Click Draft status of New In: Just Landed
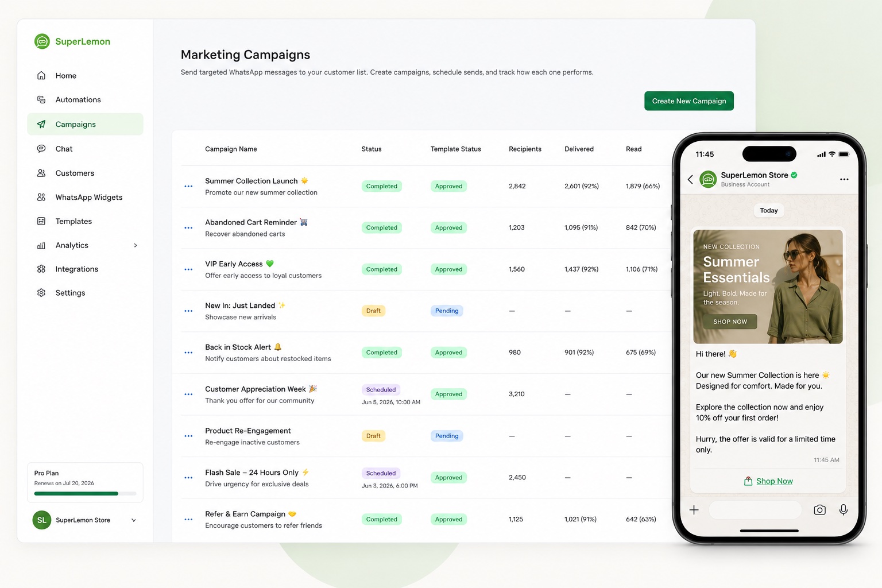The image size is (882, 588). [x=373, y=311]
